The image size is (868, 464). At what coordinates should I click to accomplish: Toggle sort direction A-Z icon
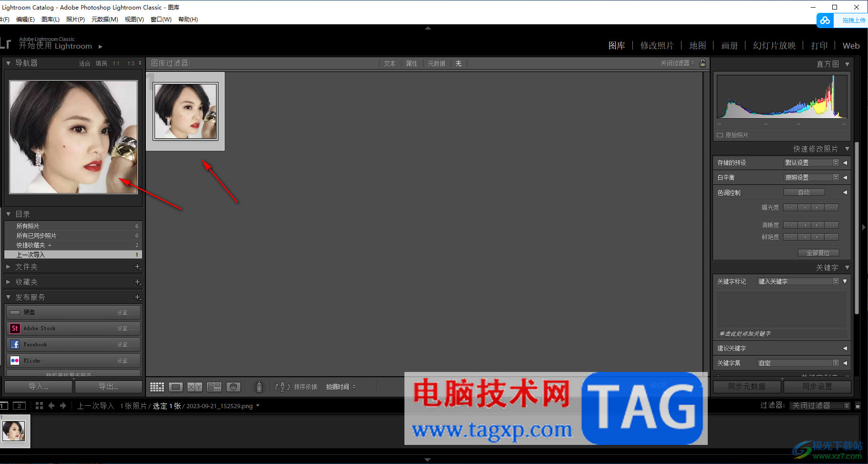[x=282, y=387]
